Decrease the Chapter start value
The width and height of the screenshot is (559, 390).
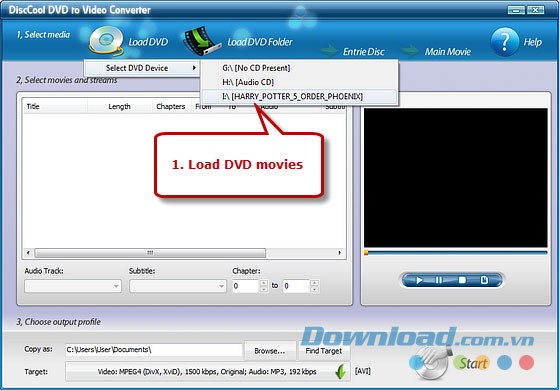(263, 289)
